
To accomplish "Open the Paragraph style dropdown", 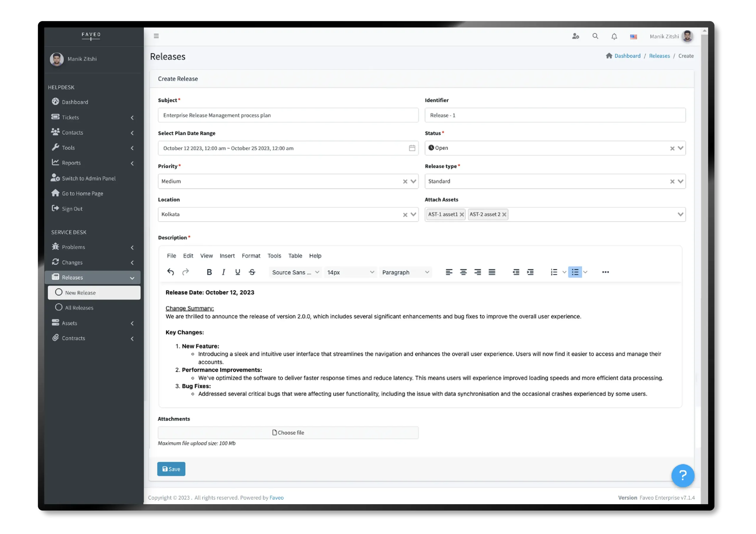I will [406, 272].
